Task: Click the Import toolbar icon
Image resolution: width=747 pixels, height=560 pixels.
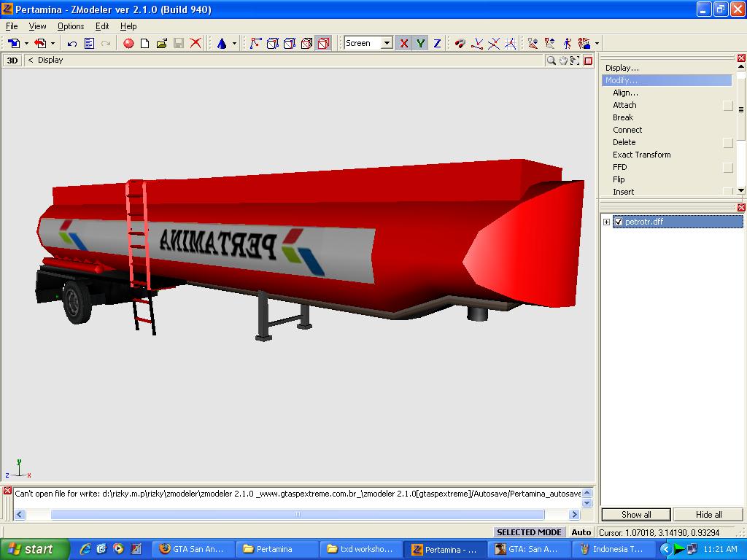Action: (x=14, y=43)
